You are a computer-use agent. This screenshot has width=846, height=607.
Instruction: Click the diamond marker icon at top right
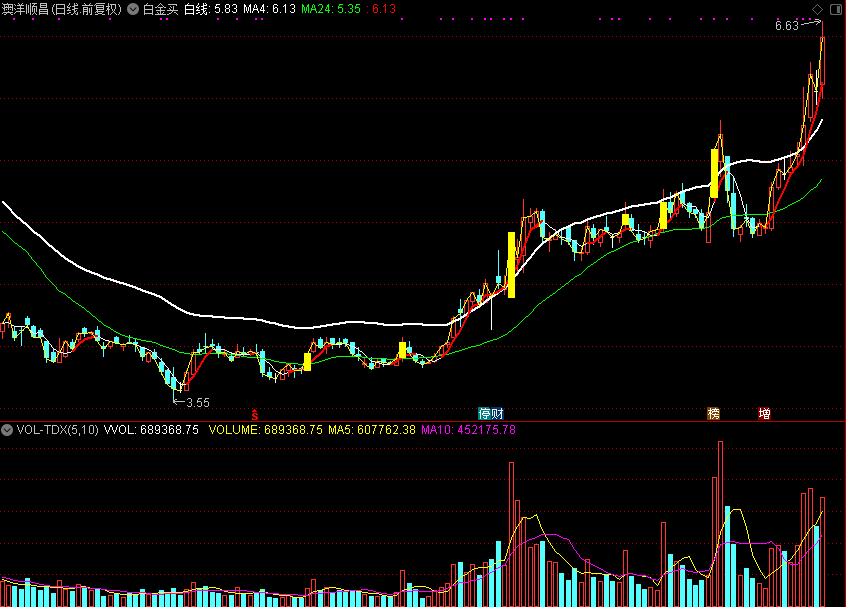817,9
